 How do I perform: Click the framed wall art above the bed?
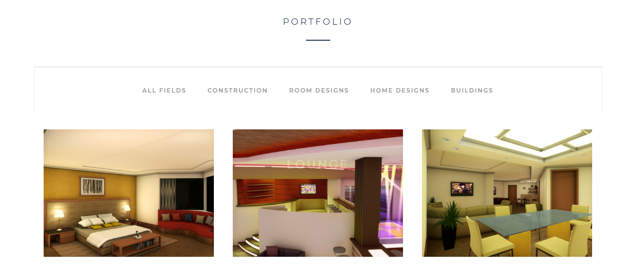click(x=92, y=187)
